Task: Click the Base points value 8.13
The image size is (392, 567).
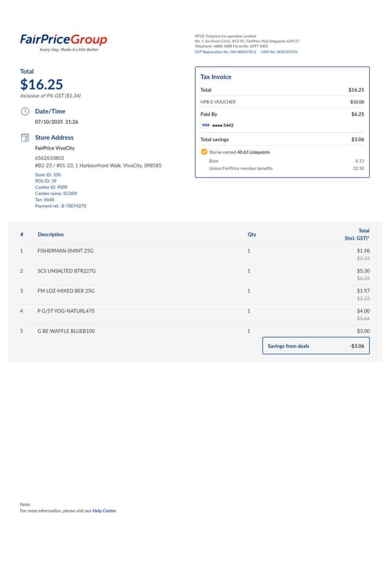Action: pos(360,161)
